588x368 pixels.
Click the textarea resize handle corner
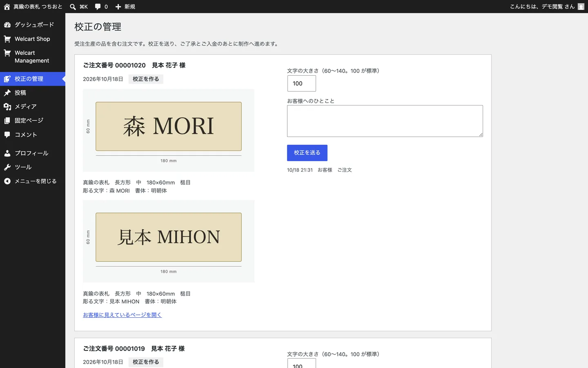pos(481,135)
